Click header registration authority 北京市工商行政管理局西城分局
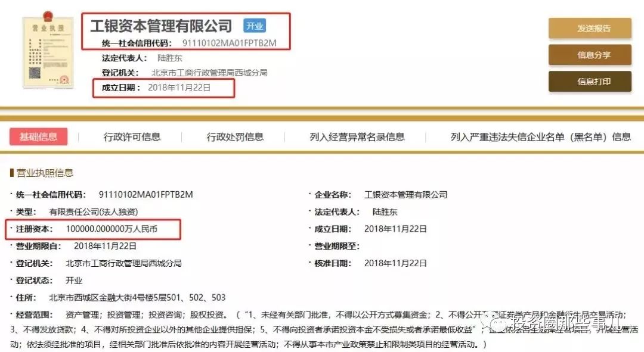 click(209, 73)
